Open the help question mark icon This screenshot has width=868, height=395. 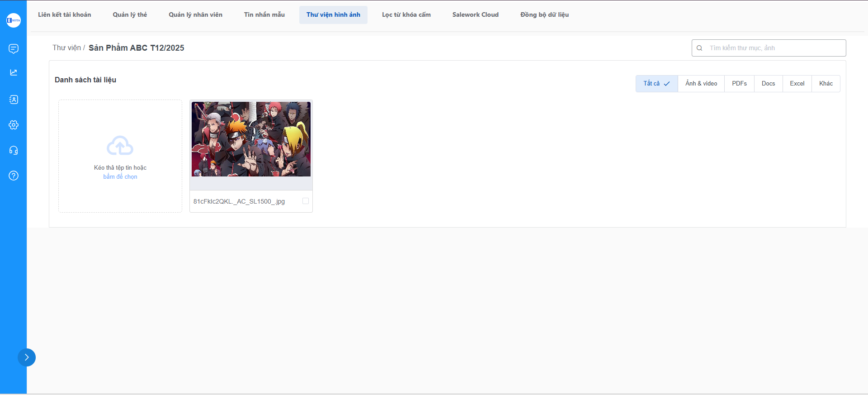click(x=14, y=176)
